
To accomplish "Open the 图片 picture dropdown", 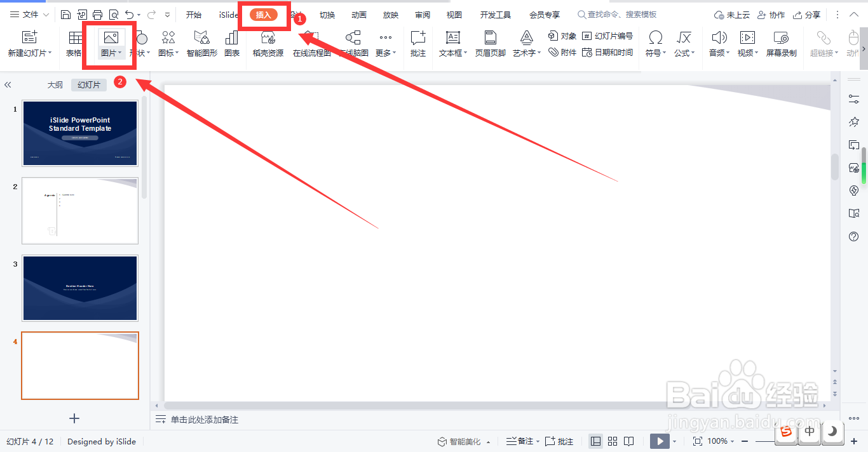I will pos(111,53).
